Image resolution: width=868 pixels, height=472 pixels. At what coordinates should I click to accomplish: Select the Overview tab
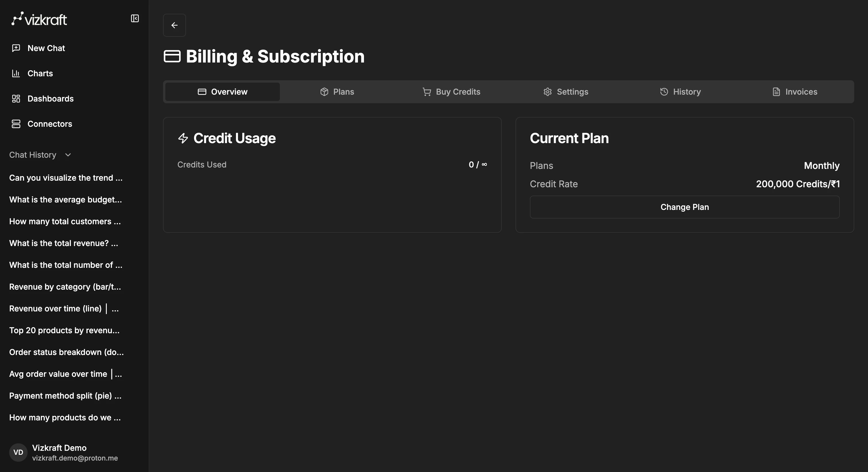pos(222,91)
